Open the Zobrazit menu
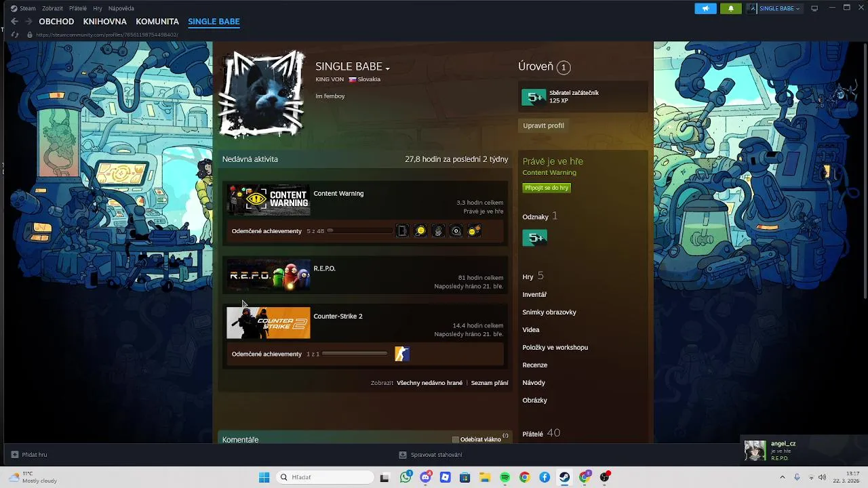 pos(52,8)
